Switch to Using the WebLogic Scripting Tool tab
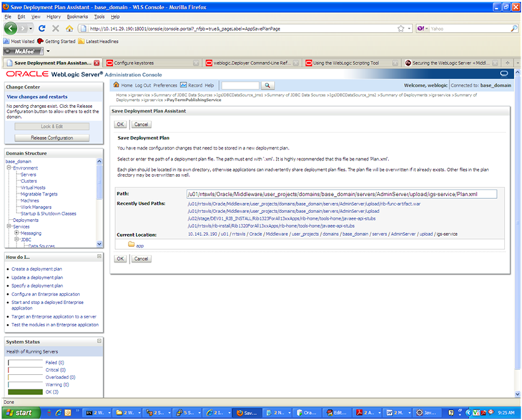Image resolution: width=522 pixels, height=420 pixels. [x=352, y=63]
